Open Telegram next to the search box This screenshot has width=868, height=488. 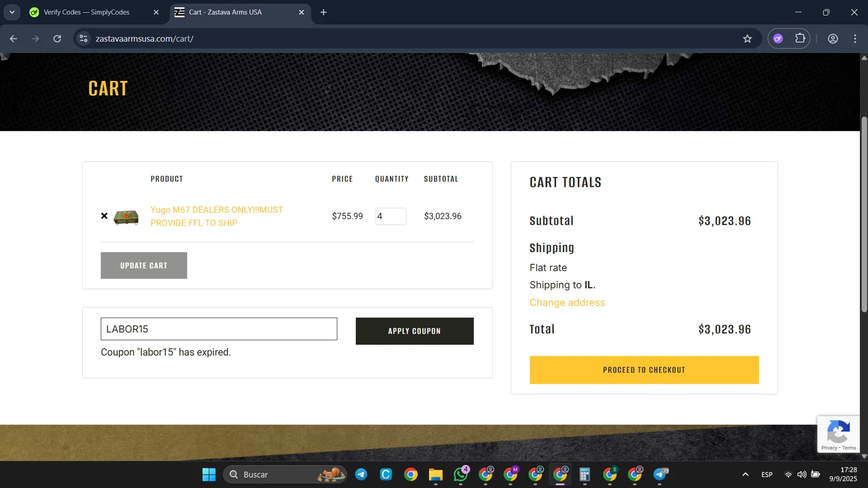pos(361,475)
